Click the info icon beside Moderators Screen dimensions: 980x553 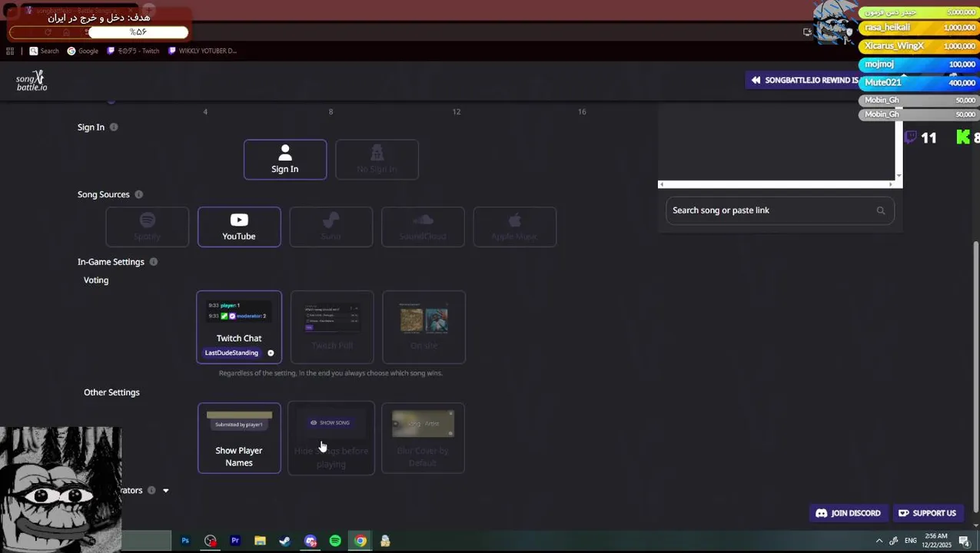(x=151, y=490)
